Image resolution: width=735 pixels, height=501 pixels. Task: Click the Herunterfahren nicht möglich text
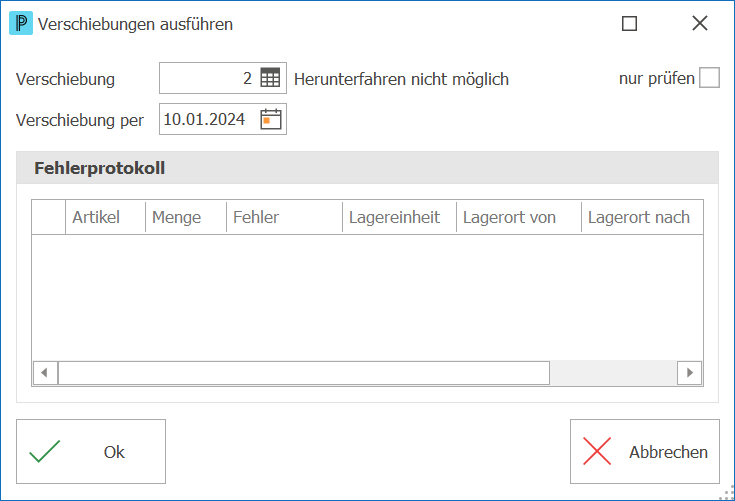click(x=401, y=79)
